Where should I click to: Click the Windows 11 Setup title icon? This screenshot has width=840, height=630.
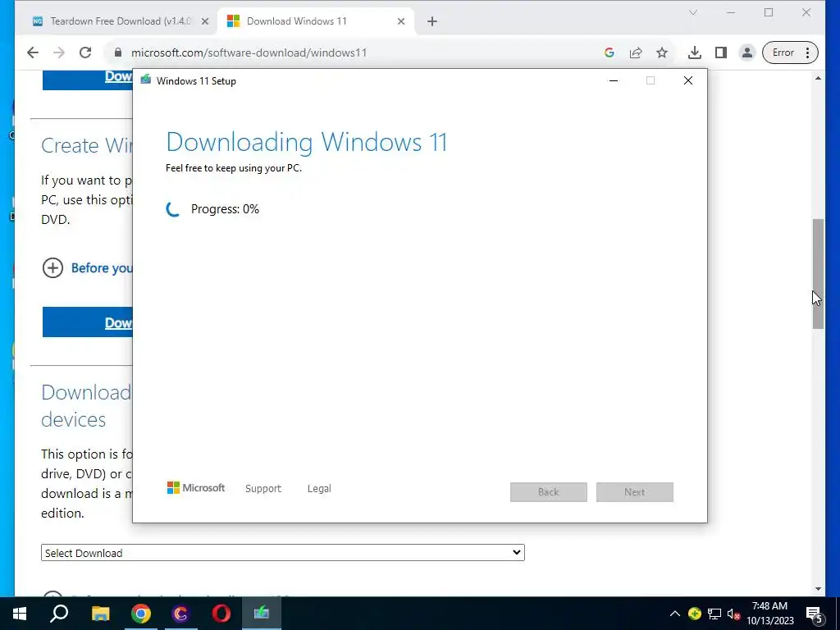coord(146,80)
